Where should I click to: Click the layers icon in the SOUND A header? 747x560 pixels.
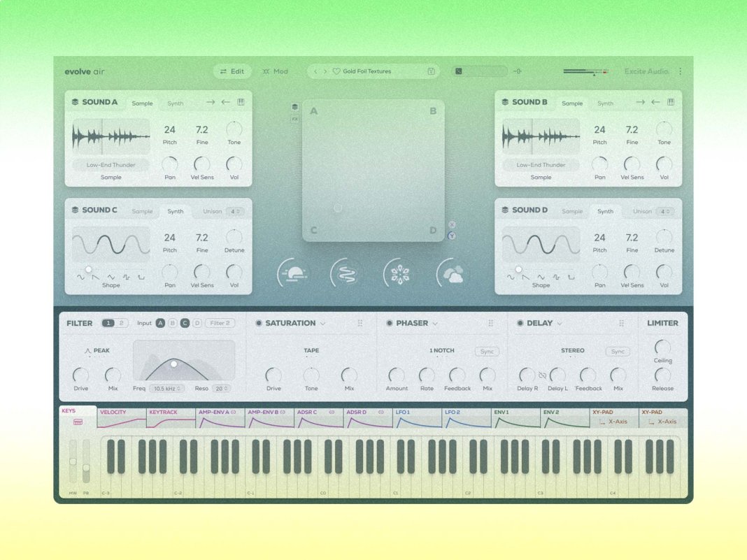click(x=75, y=102)
